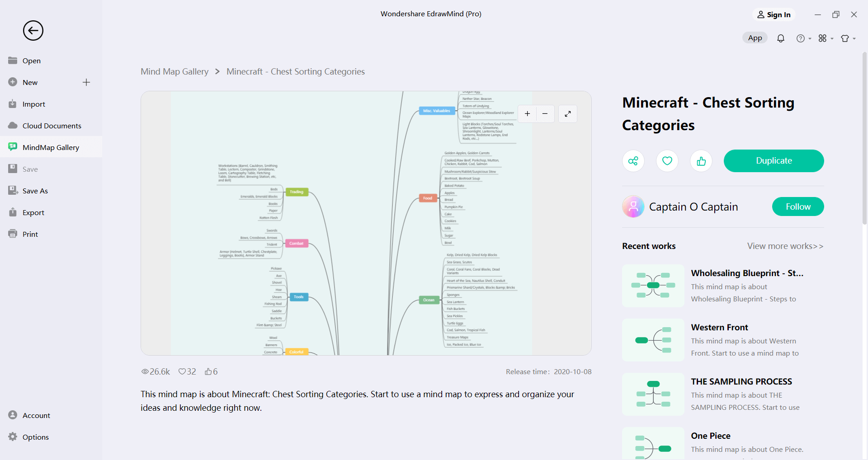Zoom in on the map preview
868x460 pixels.
[x=527, y=114]
